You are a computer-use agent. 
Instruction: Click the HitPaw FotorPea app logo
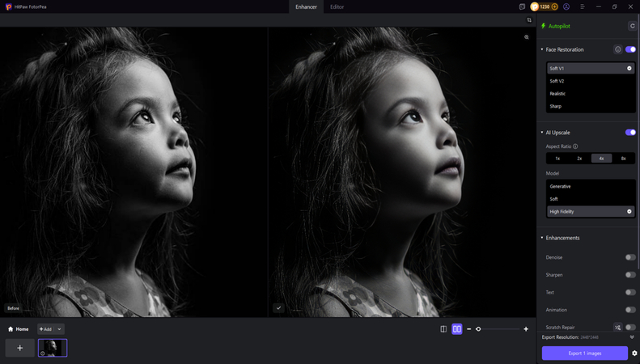pyautogui.click(x=9, y=6)
